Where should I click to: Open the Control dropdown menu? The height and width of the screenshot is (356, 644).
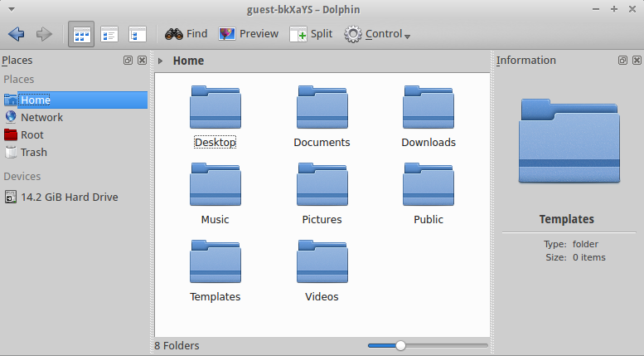tap(377, 34)
